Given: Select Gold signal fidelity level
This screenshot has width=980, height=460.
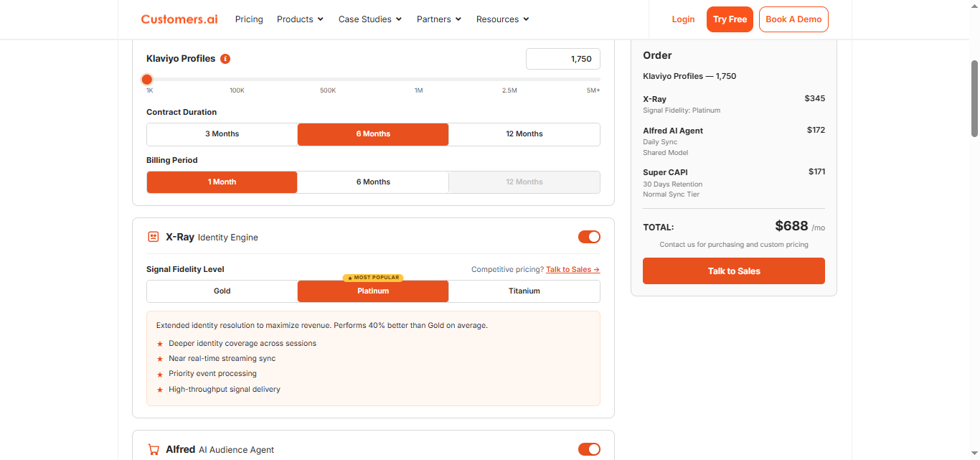Looking at the screenshot, I should click(x=222, y=291).
